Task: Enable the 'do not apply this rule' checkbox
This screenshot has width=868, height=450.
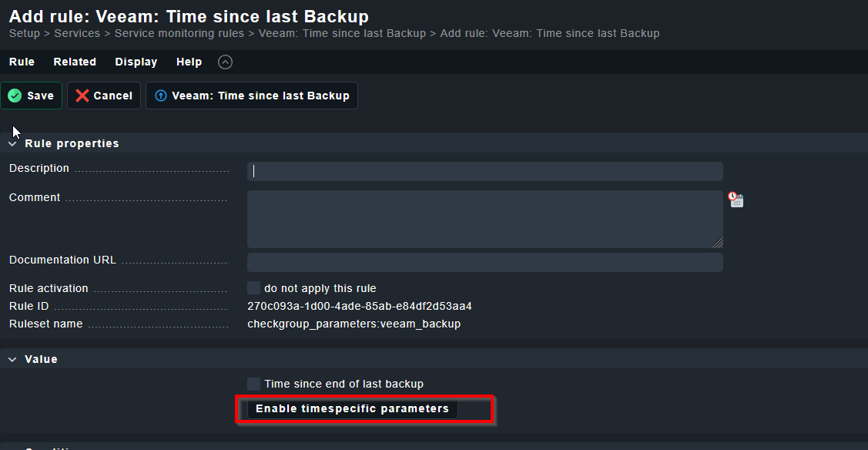Action: pos(254,288)
